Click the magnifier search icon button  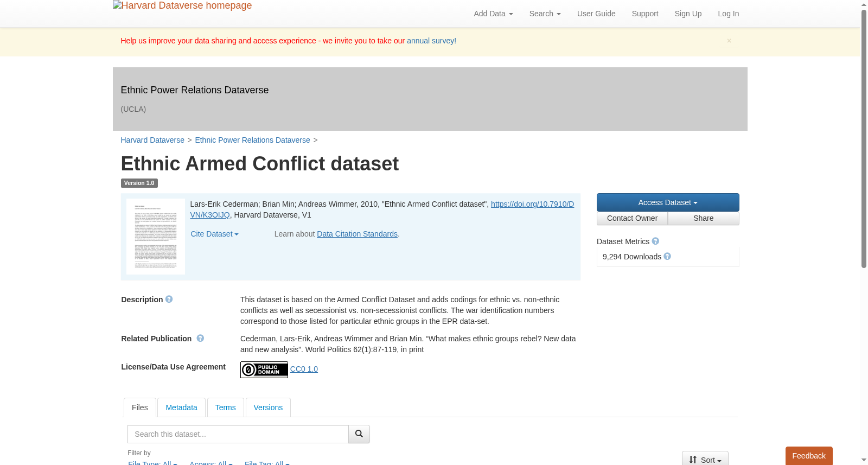(359, 434)
